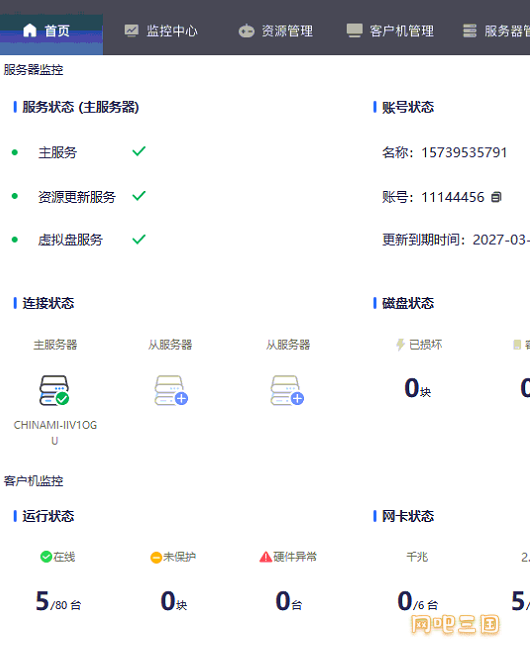Image resolution: width=530 pixels, height=649 pixels.
Task: Open the 资源管理 tab
Action: (x=275, y=31)
